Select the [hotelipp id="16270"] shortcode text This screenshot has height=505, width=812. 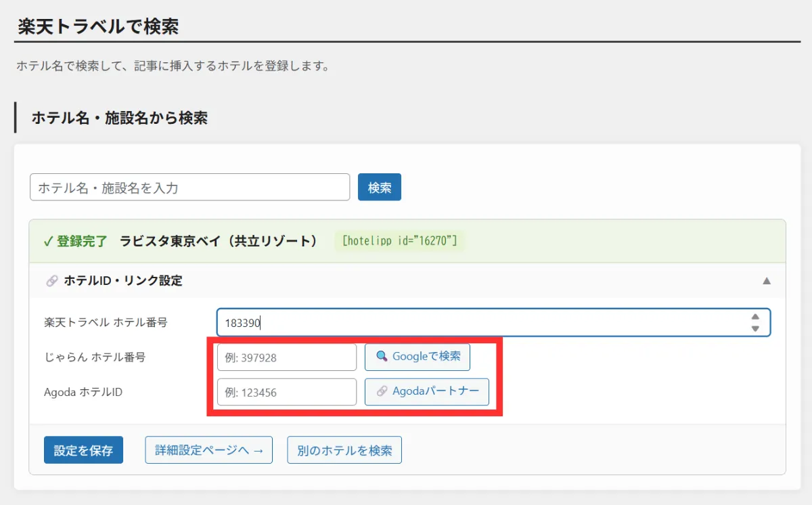click(400, 241)
